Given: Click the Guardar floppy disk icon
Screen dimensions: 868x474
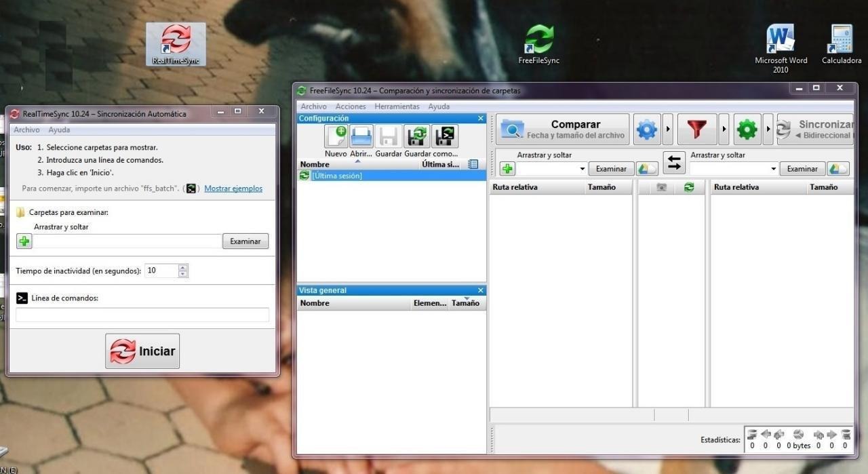Looking at the screenshot, I should click(x=389, y=136).
